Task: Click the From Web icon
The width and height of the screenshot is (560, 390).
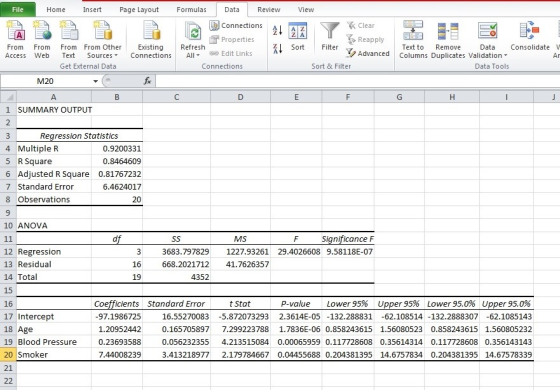Action: pyautogui.click(x=42, y=39)
